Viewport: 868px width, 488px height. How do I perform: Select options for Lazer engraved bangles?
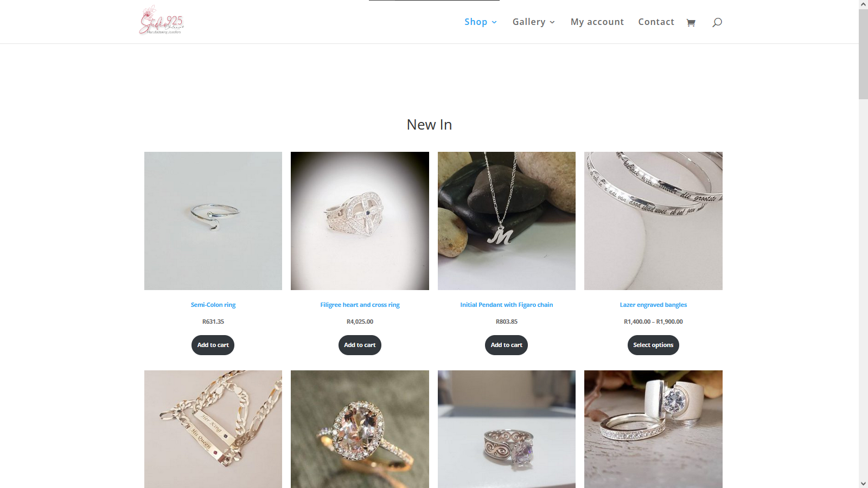click(653, 345)
